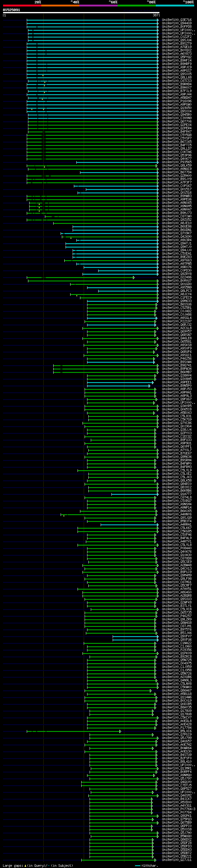
Task: Select hit label UniRef100_A4HNY6
Action: pyautogui.click(x=177, y=515)
